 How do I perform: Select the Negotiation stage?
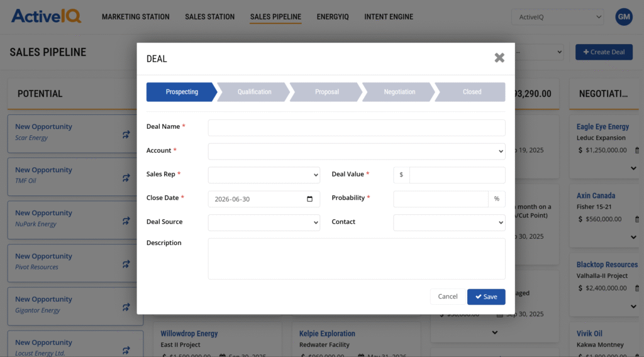pyautogui.click(x=399, y=92)
